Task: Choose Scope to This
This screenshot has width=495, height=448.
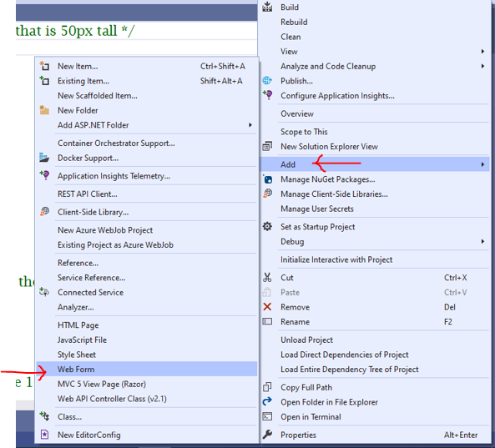Action: point(375,132)
